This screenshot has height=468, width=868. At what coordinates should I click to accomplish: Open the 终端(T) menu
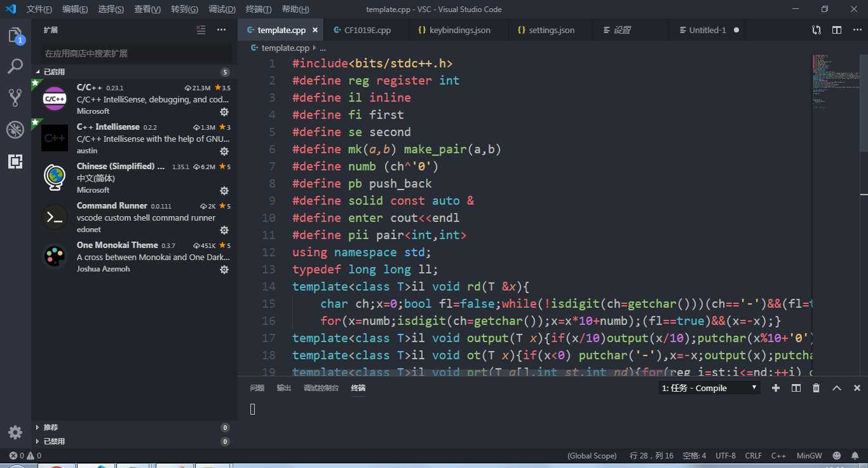click(258, 10)
